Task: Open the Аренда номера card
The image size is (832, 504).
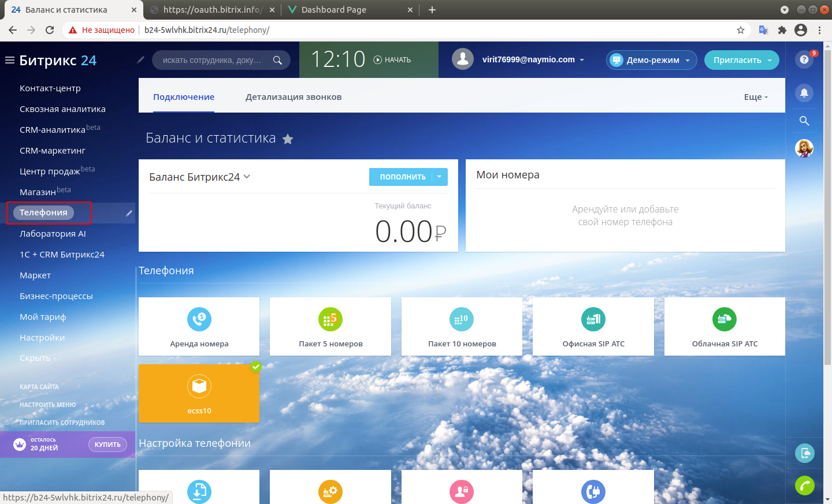Action: click(199, 326)
